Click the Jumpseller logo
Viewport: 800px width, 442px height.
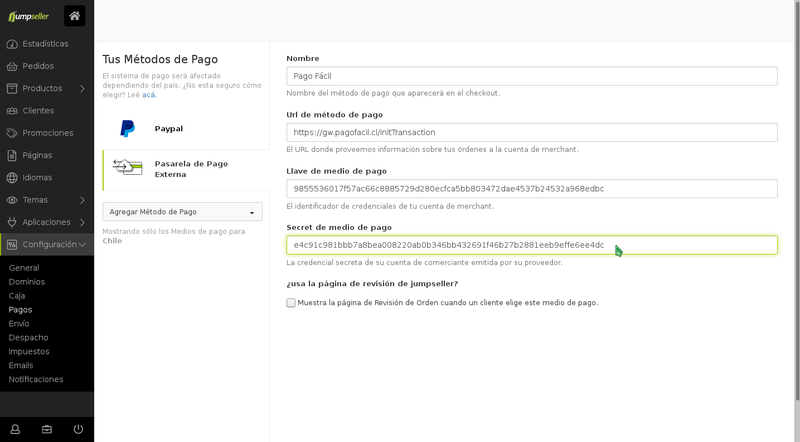tap(29, 16)
